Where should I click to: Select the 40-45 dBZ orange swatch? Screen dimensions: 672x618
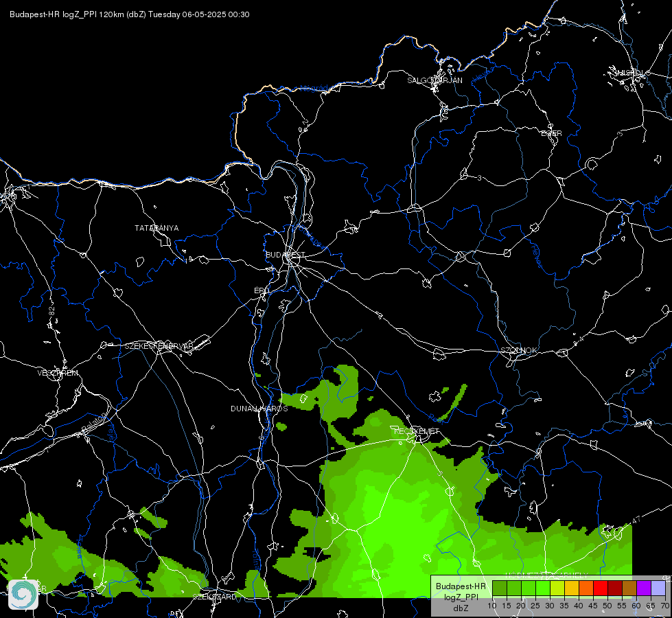[586, 588]
